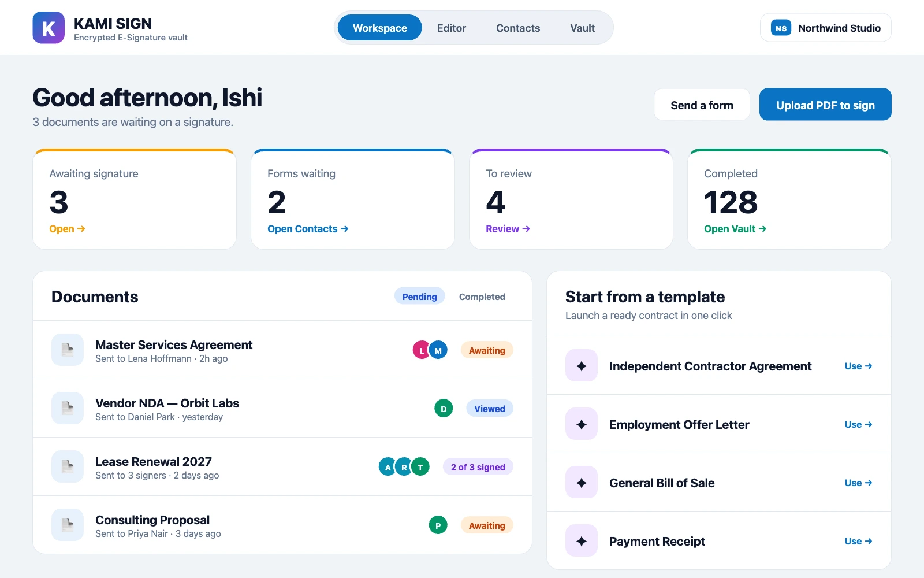
Task: Open the Vault tab
Action: [x=582, y=28]
